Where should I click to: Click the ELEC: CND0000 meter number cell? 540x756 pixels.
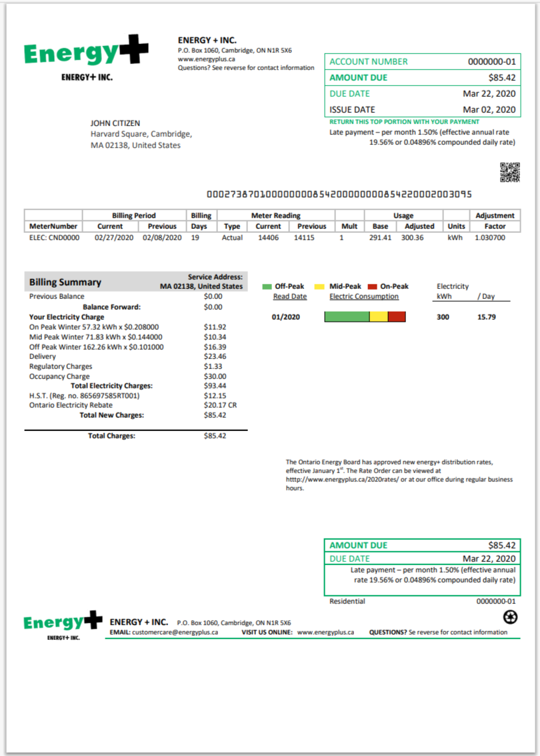coord(54,237)
